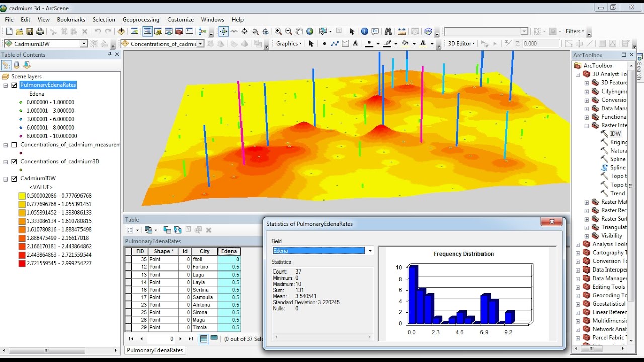Viewport: 644px width, 362px height.
Task: Select the HTML Popup tool
Action: (x=375, y=31)
